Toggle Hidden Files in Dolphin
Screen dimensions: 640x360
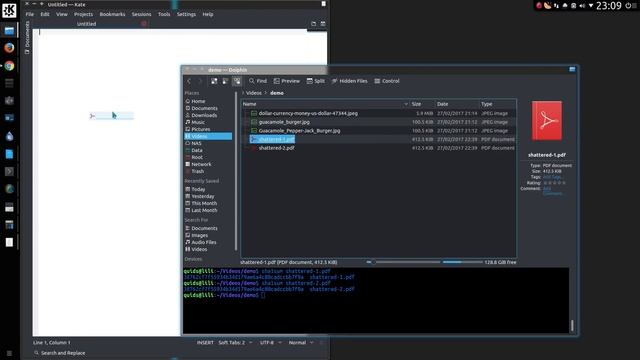[349, 81]
